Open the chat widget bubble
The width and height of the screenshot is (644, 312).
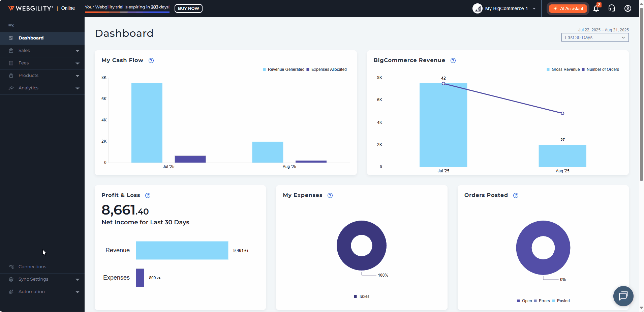coord(623,296)
